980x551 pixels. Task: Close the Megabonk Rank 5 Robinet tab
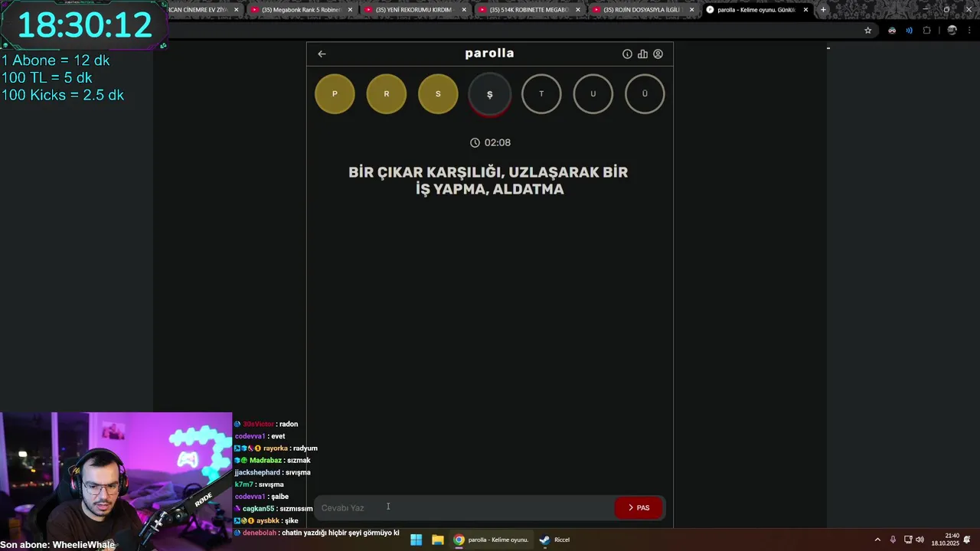pyautogui.click(x=350, y=10)
